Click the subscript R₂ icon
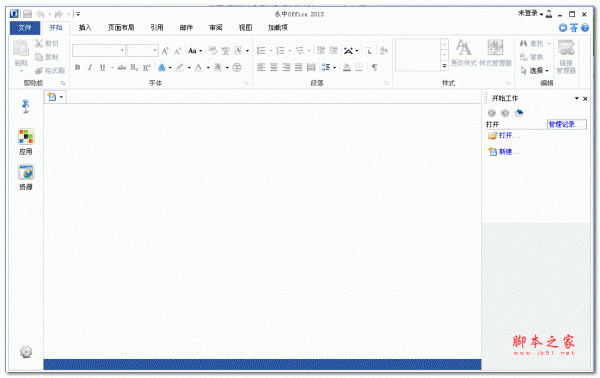The image size is (600, 378). pos(134,68)
